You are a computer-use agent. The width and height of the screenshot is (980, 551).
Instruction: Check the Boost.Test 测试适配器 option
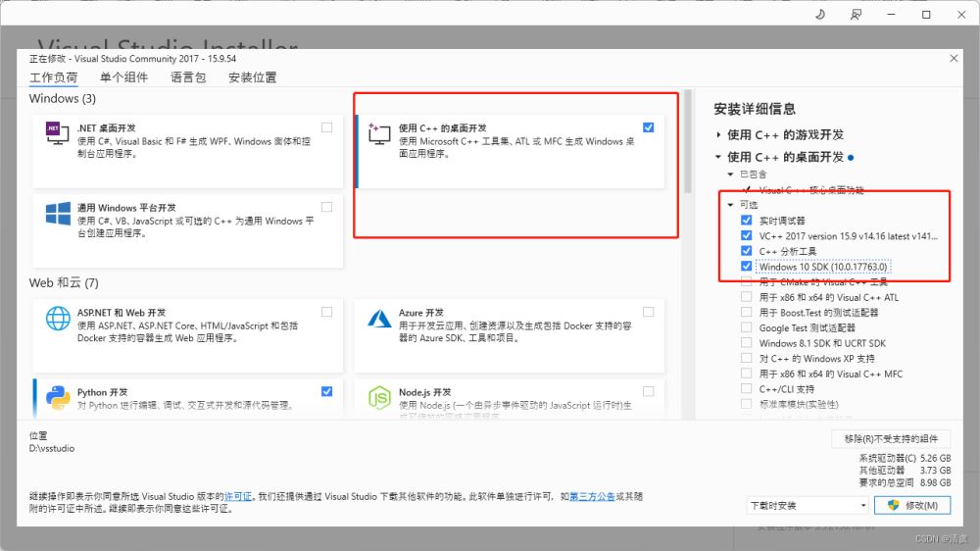(x=746, y=312)
